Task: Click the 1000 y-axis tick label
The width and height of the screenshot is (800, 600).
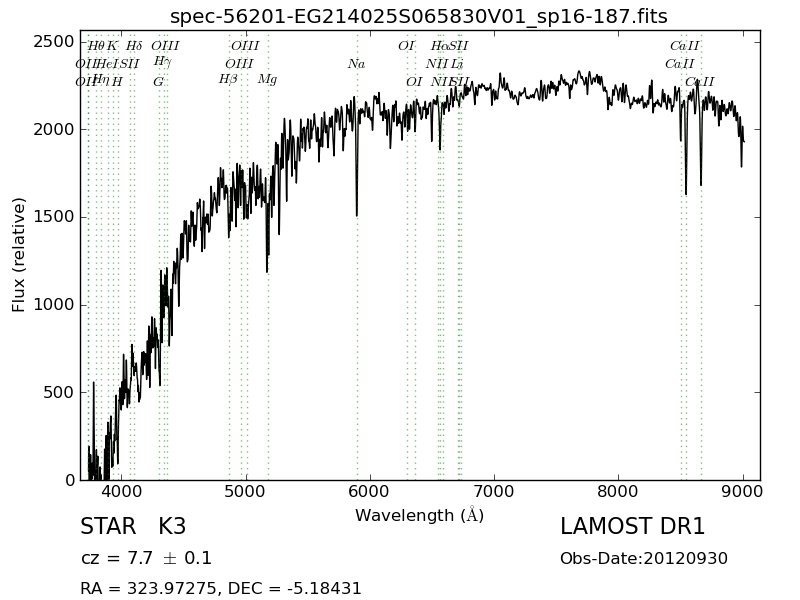Action: 54,305
